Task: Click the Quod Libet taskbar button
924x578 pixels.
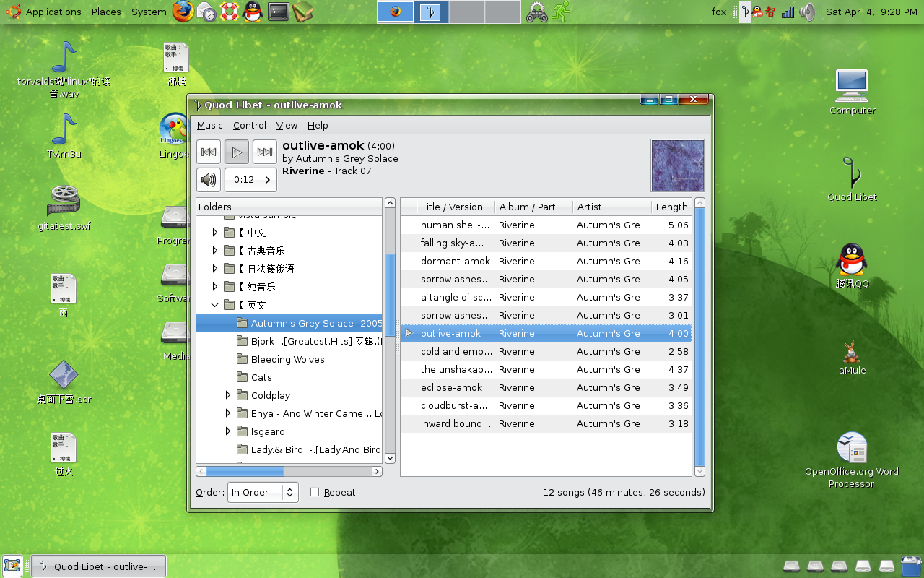Action: coord(99,566)
